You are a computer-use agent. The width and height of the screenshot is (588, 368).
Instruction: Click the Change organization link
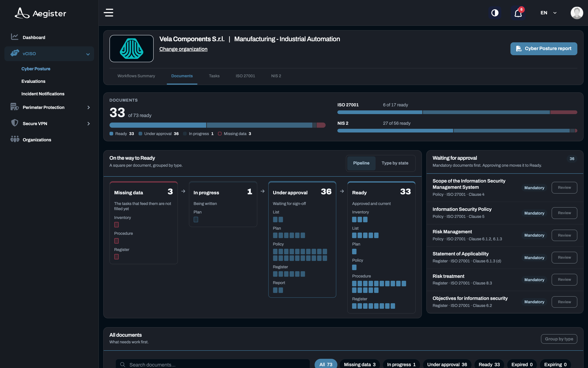tap(183, 49)
